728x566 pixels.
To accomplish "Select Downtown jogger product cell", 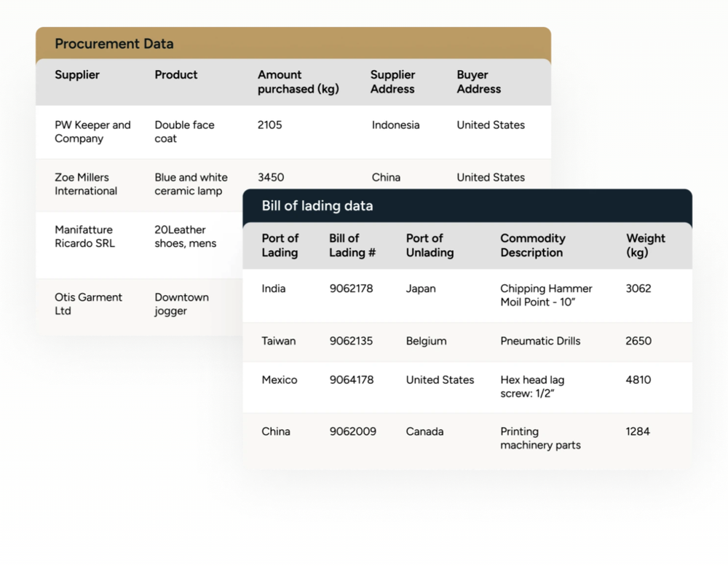I will pyautogui.click(x=181, y=304).
